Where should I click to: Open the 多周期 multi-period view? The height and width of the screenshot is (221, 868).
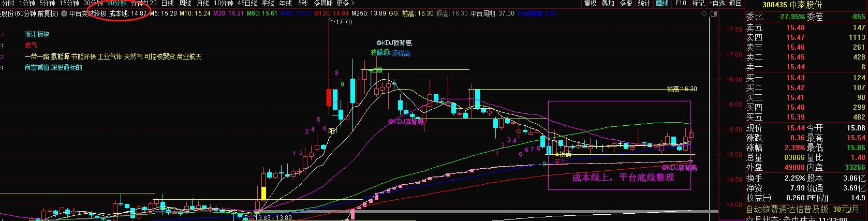[x=323, y=3]
